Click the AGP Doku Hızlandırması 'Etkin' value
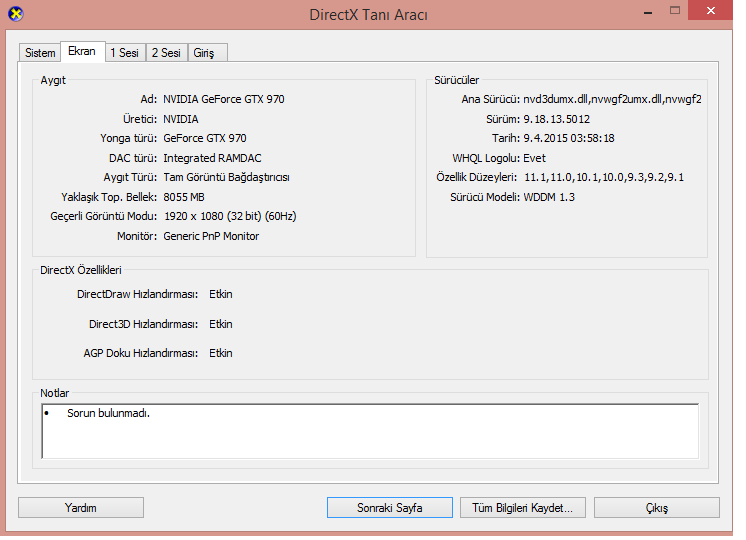The height and width of the screenshot is (540, 746). [x=221, y=353]
